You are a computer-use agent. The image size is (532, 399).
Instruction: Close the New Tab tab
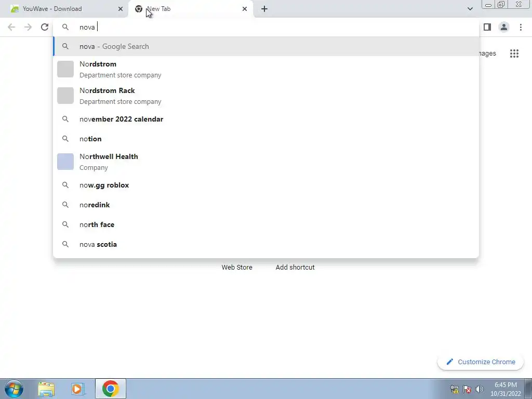pyautogui.click(x=245, y=9)
